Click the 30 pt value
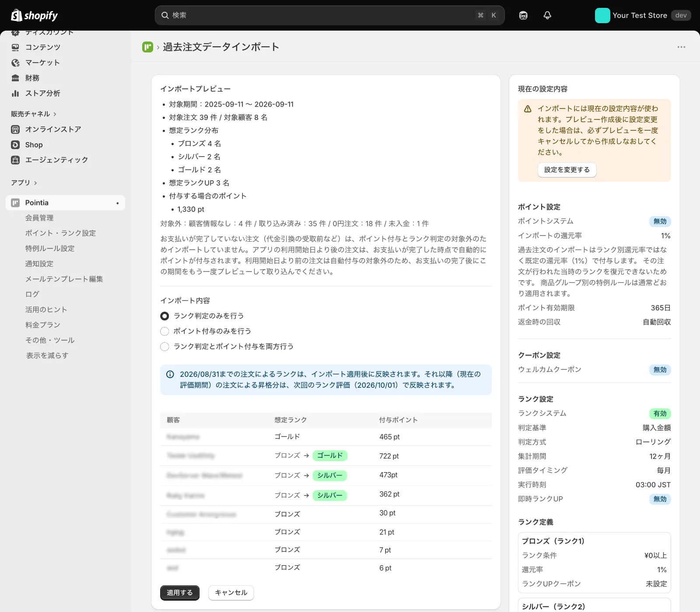 (x=387, y=513)
